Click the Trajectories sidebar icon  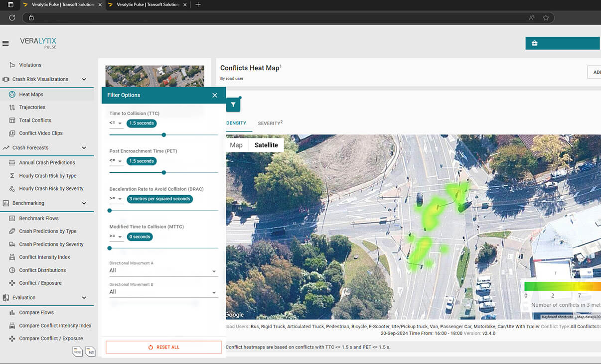pos(12,108)
